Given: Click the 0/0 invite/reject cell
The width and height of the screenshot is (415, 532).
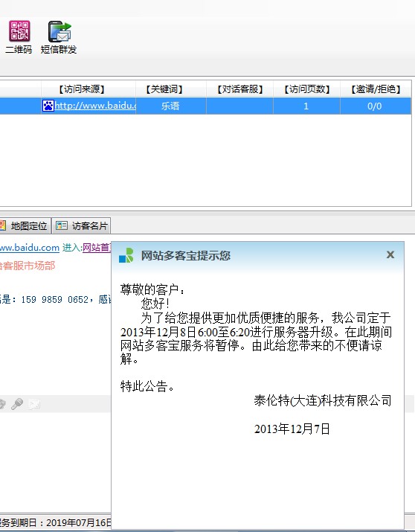Looking at the screenshot, I should (x=375, y=106).
